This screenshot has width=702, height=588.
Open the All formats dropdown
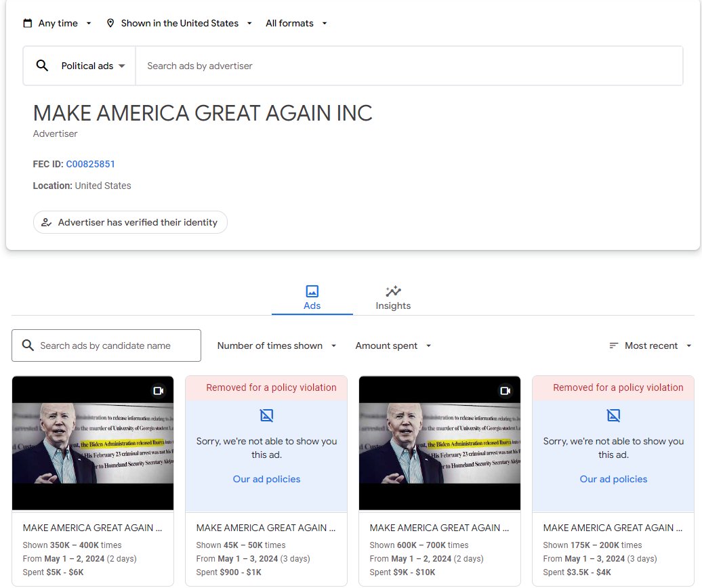pos(296,22)
